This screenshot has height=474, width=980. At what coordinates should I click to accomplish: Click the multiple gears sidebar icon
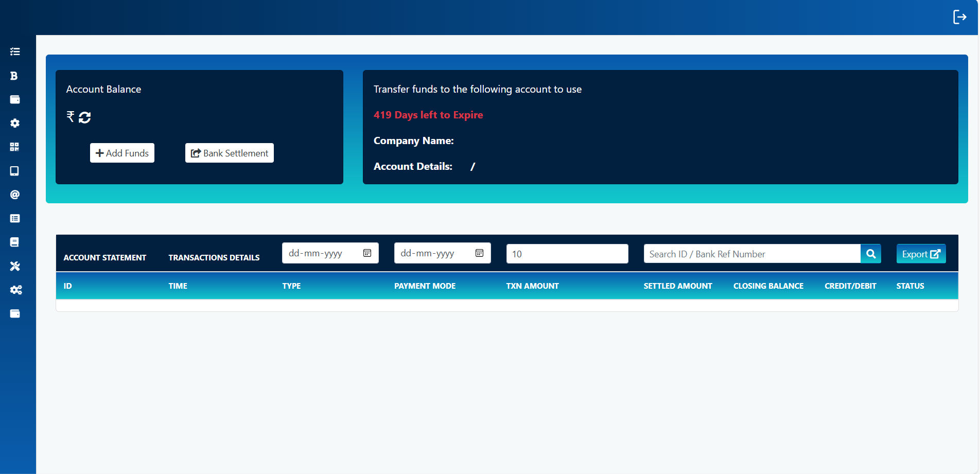tap(15, 290)
